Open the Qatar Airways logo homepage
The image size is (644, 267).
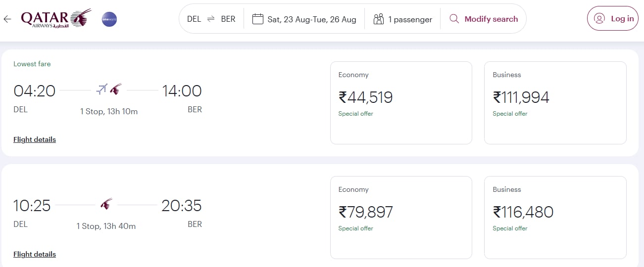tap(56, 19)
